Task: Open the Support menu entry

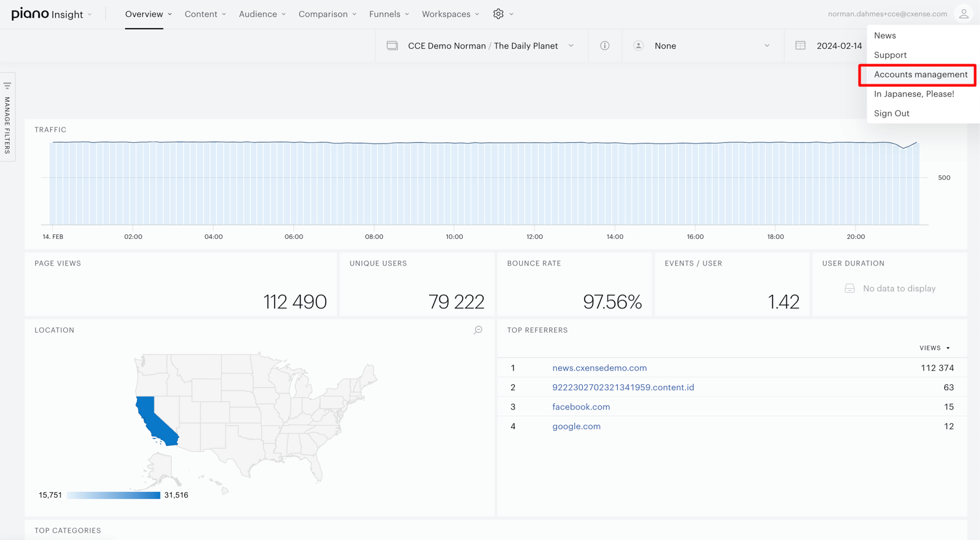Action: click(890, 55)
